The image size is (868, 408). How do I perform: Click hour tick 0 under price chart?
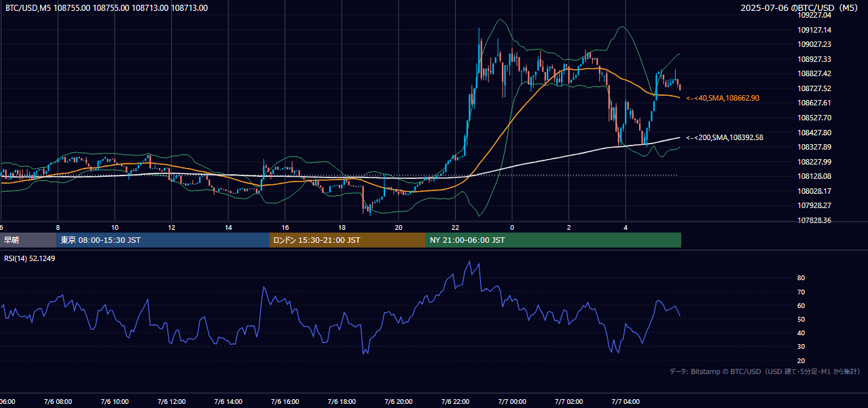point(512,227)
